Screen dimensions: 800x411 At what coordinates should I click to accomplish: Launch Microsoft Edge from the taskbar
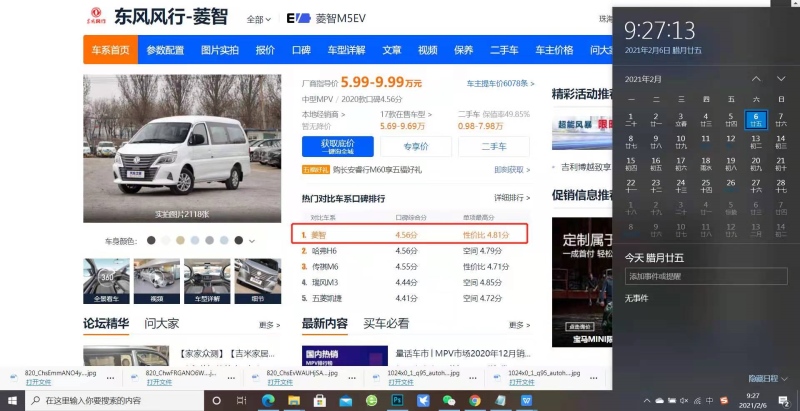[268, 400]
